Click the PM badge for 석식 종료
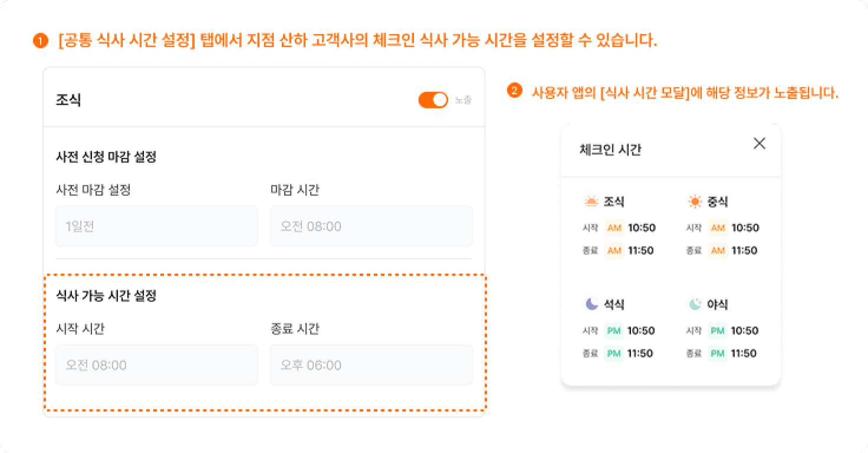This screenshot has height=453, width=868. 614,354
